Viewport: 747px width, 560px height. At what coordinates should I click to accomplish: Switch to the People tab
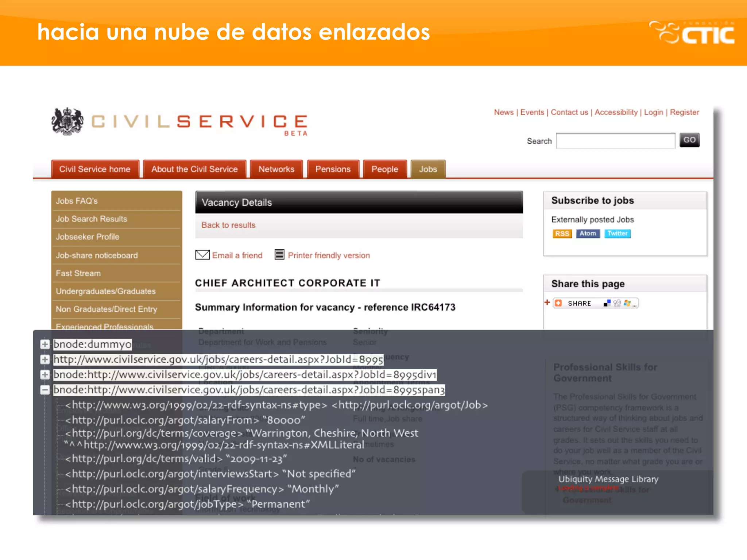(x=385, y=169)
